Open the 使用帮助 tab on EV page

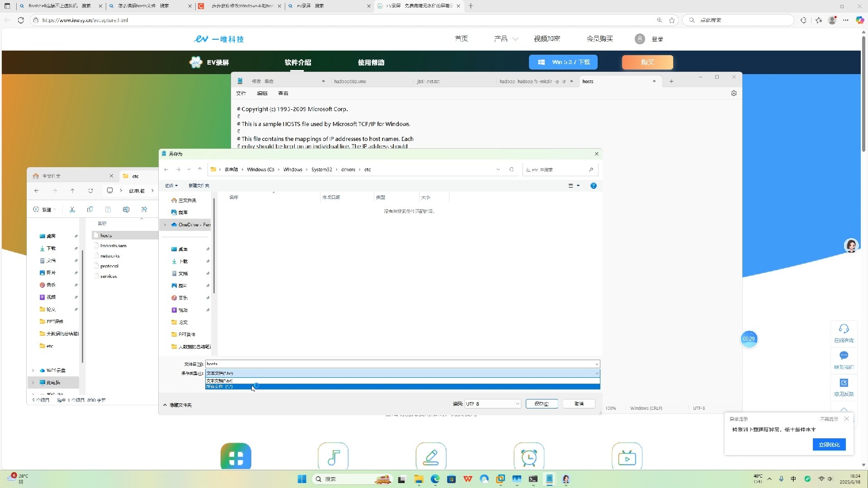point(371,63)
